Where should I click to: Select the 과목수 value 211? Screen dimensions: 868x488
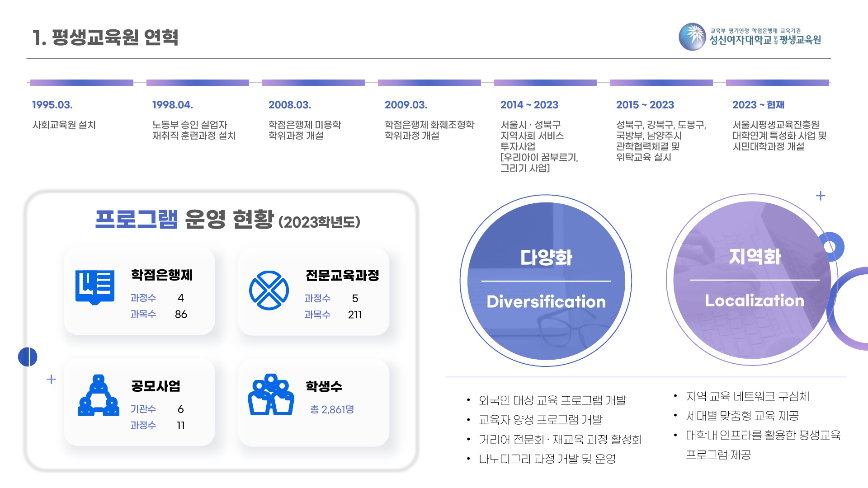[355, 315]
